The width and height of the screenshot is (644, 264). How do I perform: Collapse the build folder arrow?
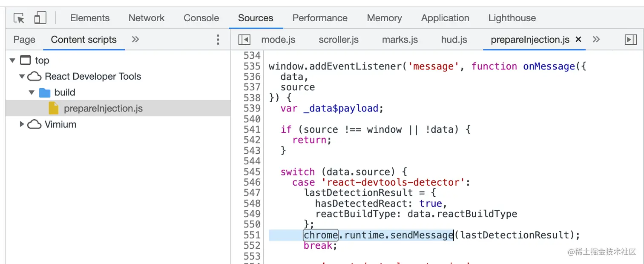(32, 92)
